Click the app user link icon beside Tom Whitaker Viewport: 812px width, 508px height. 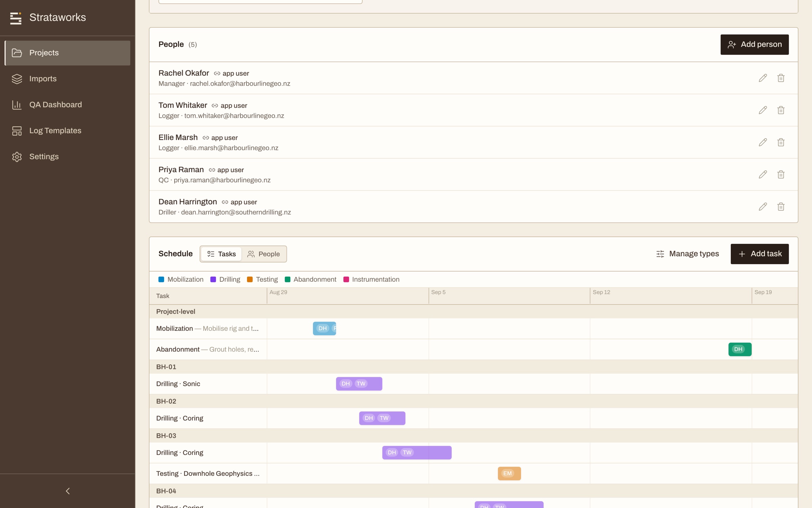click(x=215, y=106)
